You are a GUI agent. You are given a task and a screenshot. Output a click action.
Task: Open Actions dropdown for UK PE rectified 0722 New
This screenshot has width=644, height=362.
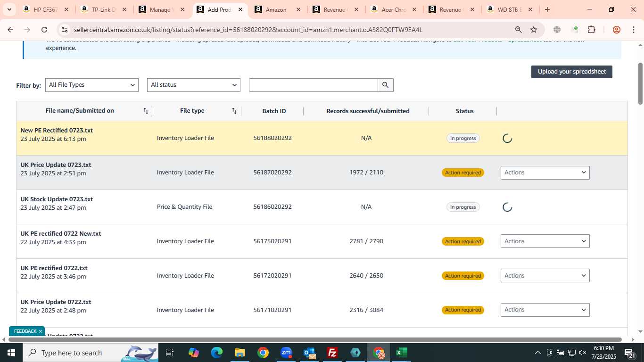pos(545,241)
